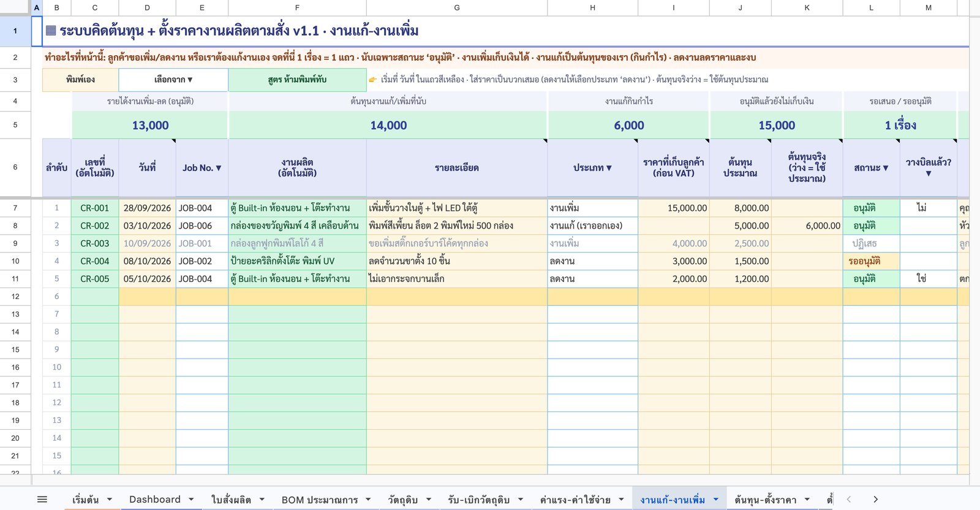Click the Job No. column header
Image resolution: width=980 pixels, height=510 pixels.
pyautogui.click(x=202, y=167)
